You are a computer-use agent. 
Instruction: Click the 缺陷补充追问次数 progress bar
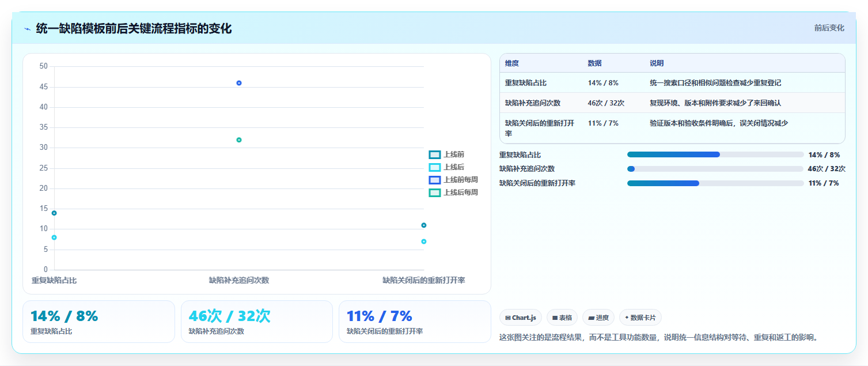click(x=715, y=169)
